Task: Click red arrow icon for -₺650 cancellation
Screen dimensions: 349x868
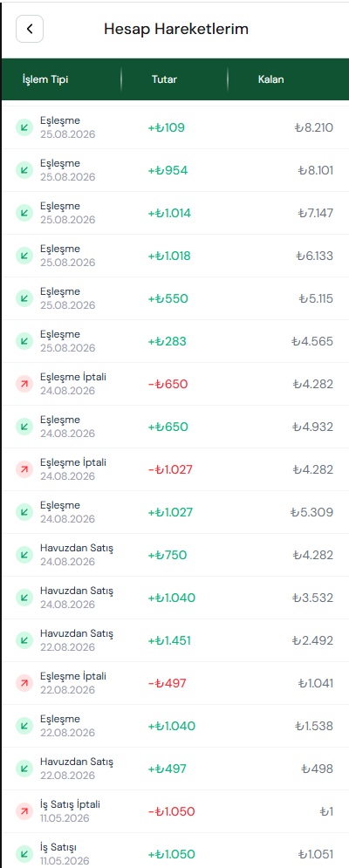Action: pos(24,384)
